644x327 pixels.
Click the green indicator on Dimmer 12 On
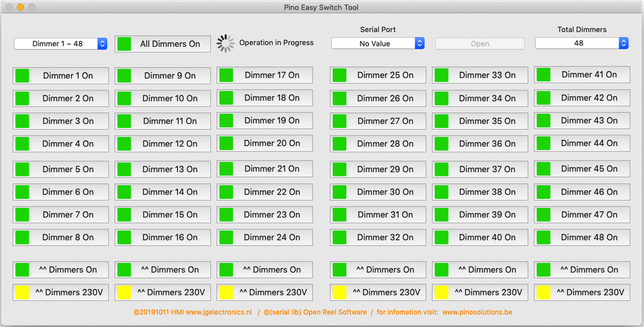point(124,144)
